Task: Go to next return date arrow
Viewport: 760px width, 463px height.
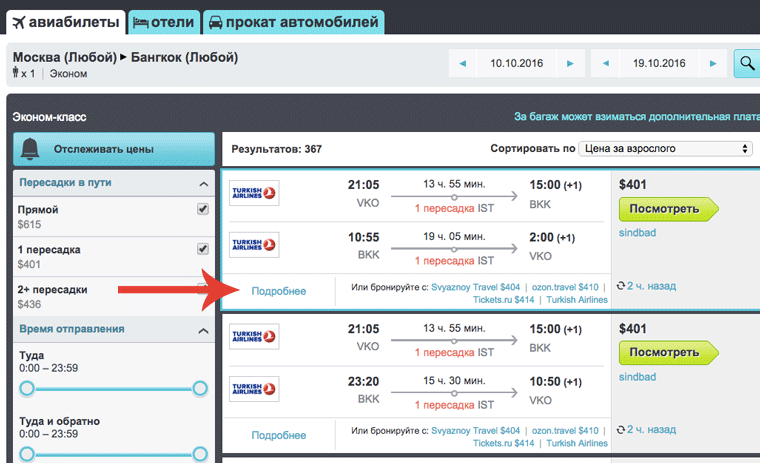Action: coord(712,64)
